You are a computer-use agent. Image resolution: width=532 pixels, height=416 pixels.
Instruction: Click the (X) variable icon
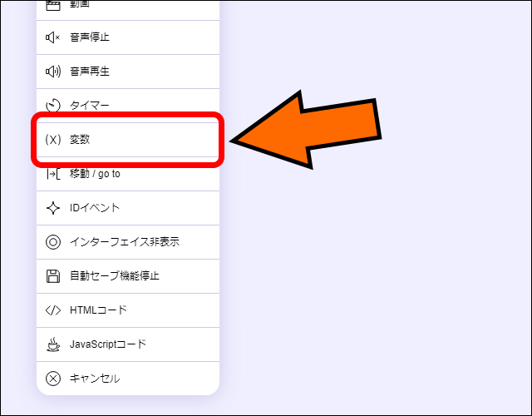point(53,140)
